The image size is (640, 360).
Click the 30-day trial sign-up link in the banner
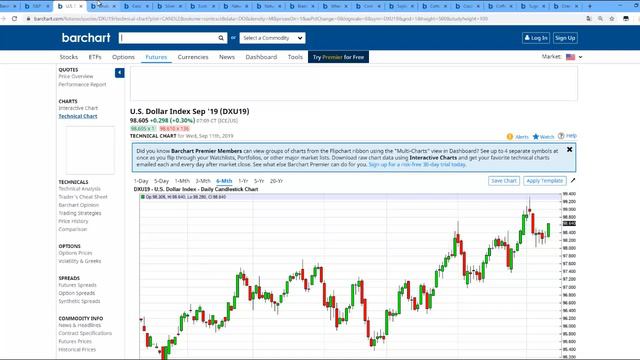(x=417, y=164)
